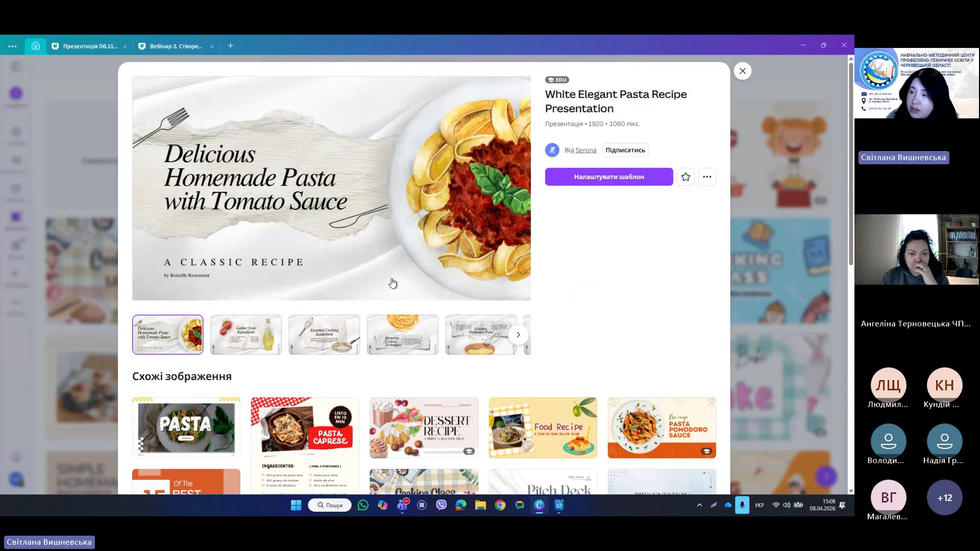The width and height of the screenshot is (980, 551).
Task: Expand hidden system tray icons
Action: (x=699, y=505)
